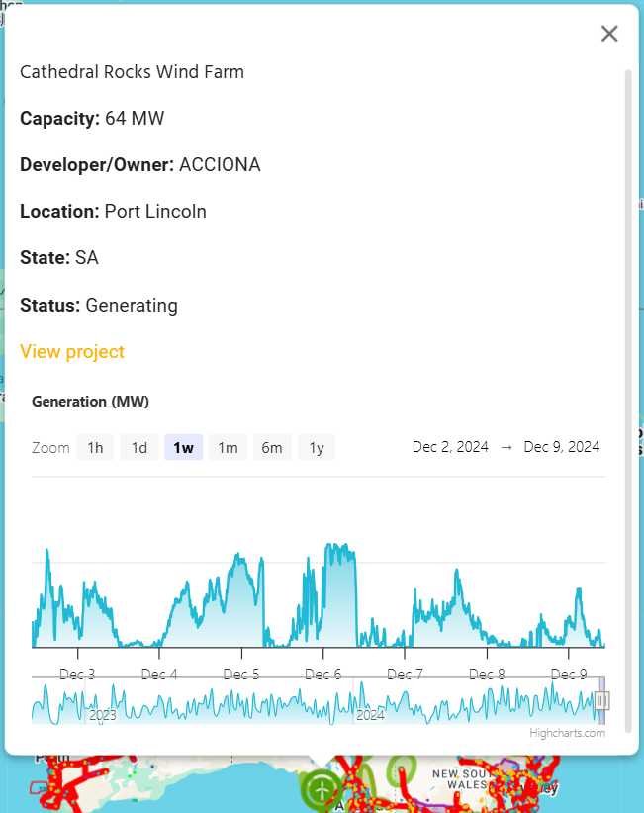Viewport: 644px width, 813px height.
Task: Click the 2023 section of the navigator
Action: [103, 714]
